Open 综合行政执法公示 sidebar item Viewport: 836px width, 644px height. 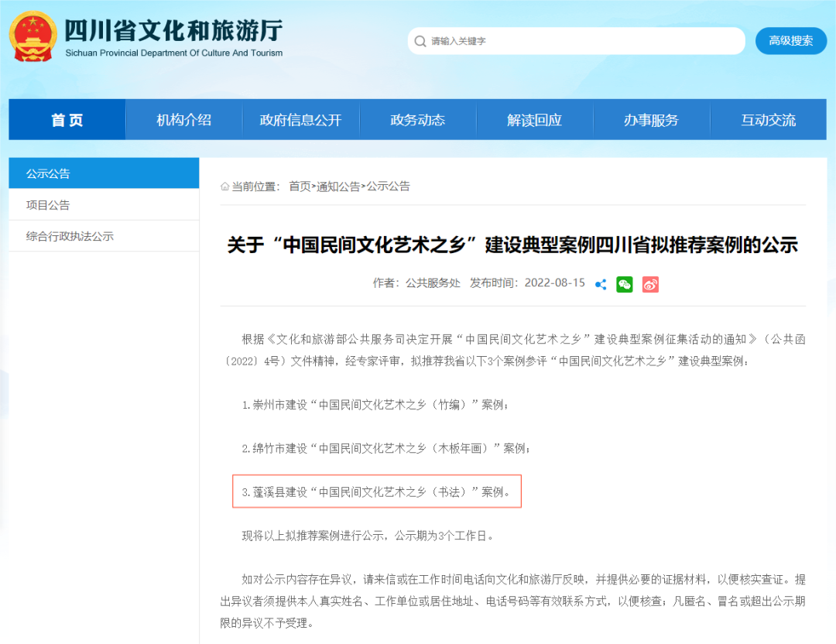coord(70,236)
